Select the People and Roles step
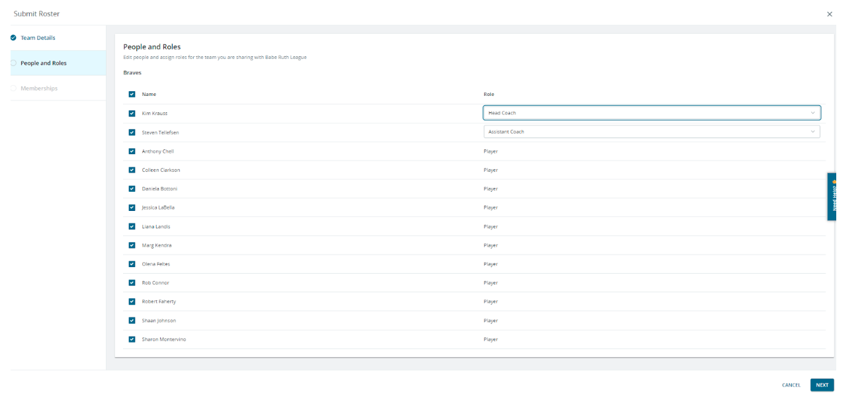Image resolution: width=868 pixels, height=404 pixels. pos(43,63)
